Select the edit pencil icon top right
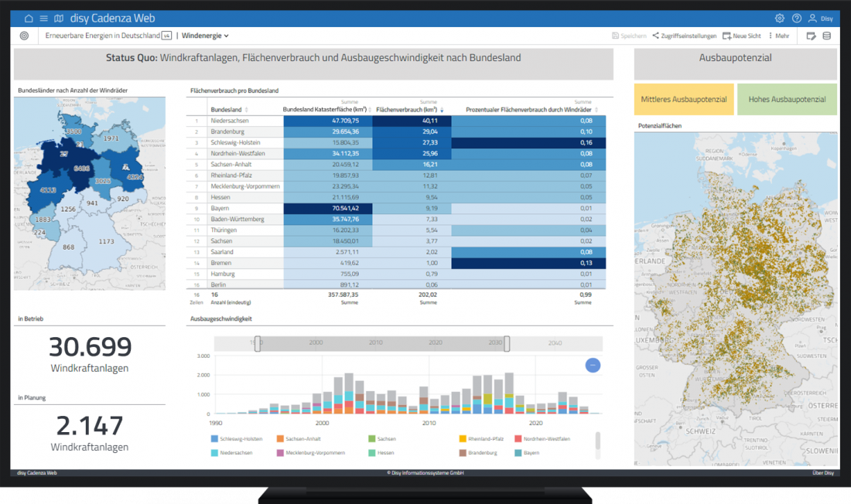Image resolution: width=851 pixels, height=504 pixels. 811,36
